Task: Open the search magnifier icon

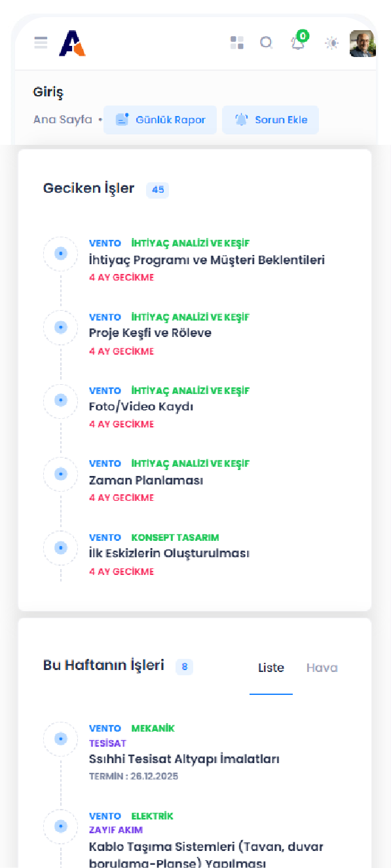Action: pyautogui.click(x=267, y=42)
